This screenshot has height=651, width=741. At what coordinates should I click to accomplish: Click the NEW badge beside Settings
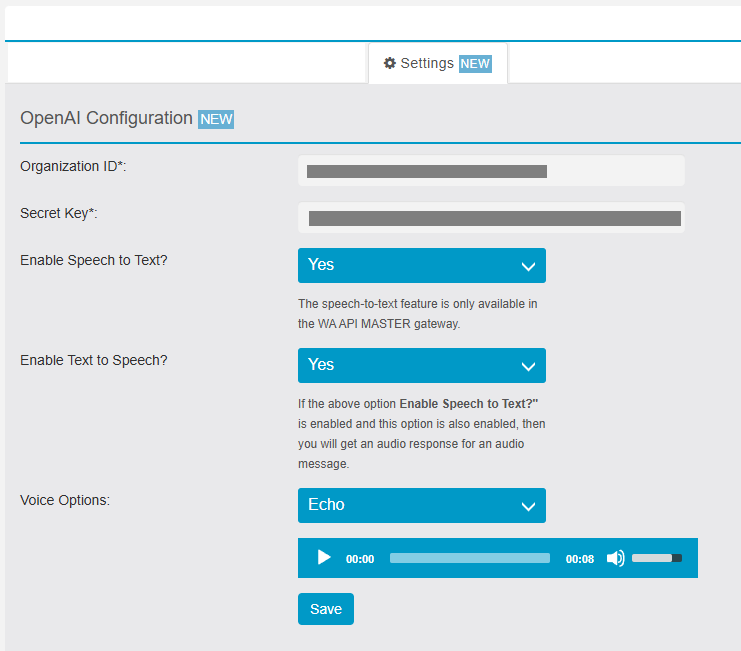pyautogui.click(x=475, y=64)
